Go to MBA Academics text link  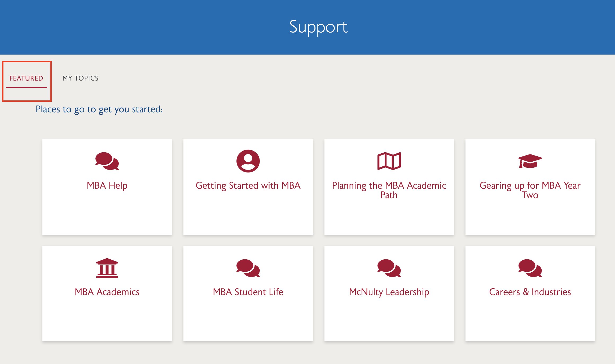[x=107, y=292]
